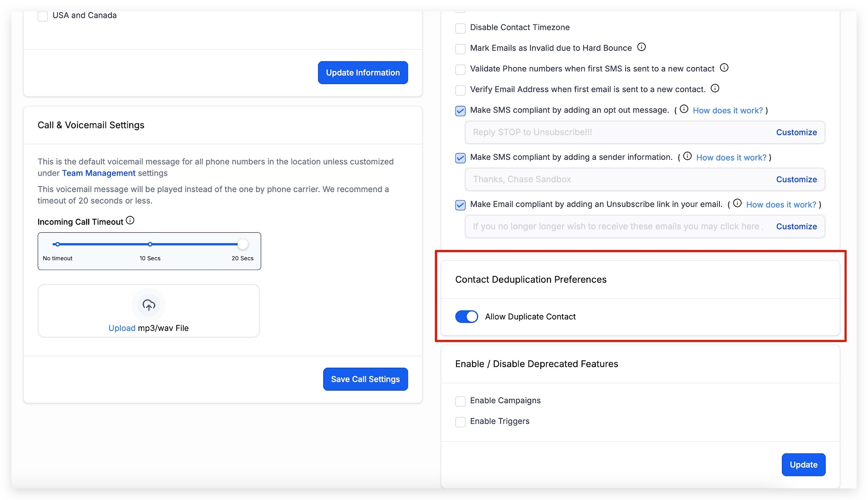The height and width of the screenshot is (500, 868).
Task: Open the Team Management link
Action: [99, 173]
